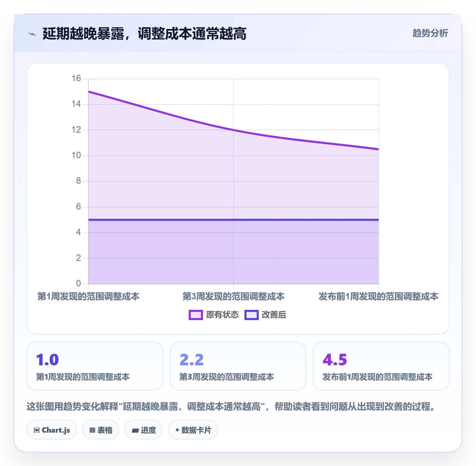
Task: Click the y-axis value 0
Action: click(79, 283)
